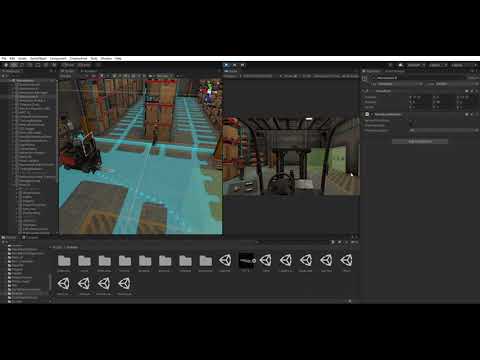The height and width of the screenshot is (360, 480).
Task: Switch to the Game tab
Action: tap(231, 71)
